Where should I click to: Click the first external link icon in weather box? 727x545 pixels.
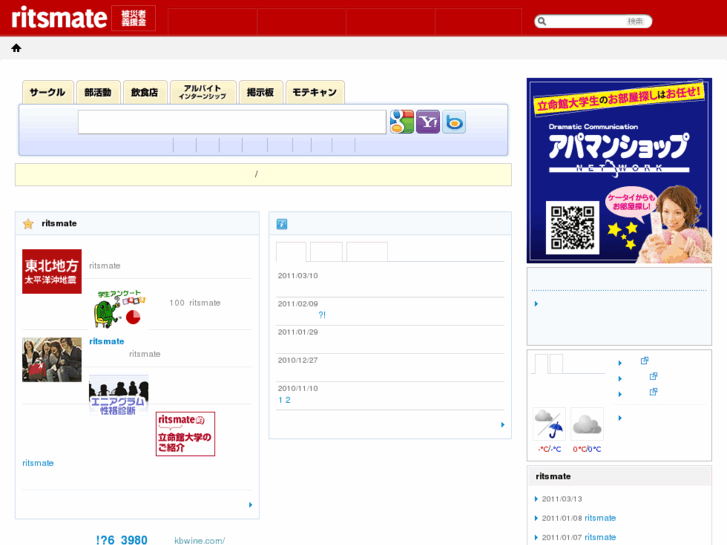pos(644,361)
